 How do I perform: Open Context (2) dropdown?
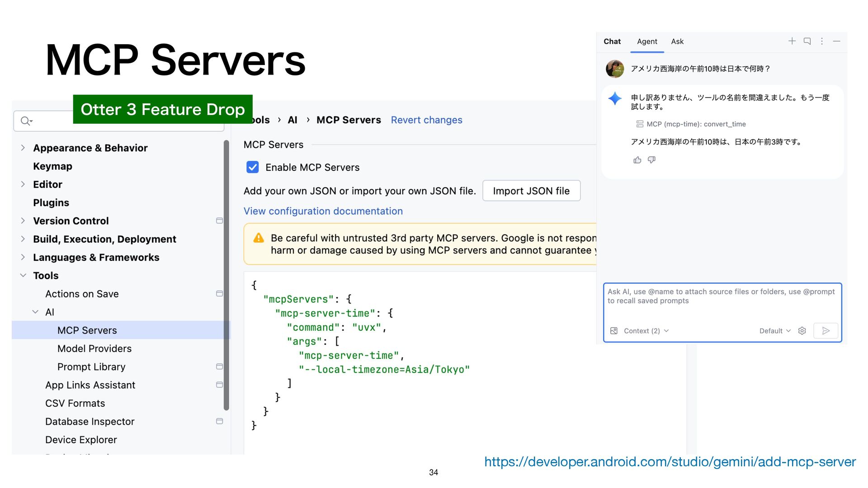646,331
